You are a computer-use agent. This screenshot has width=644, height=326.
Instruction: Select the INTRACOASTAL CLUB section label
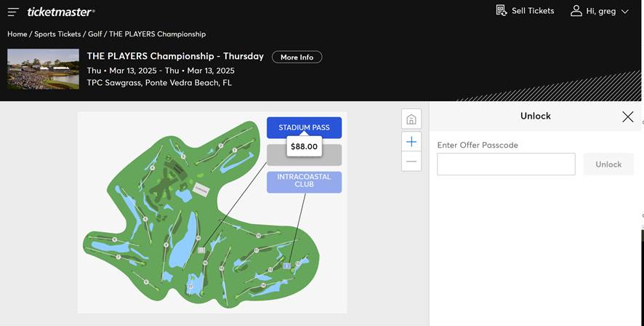(304, 182)
